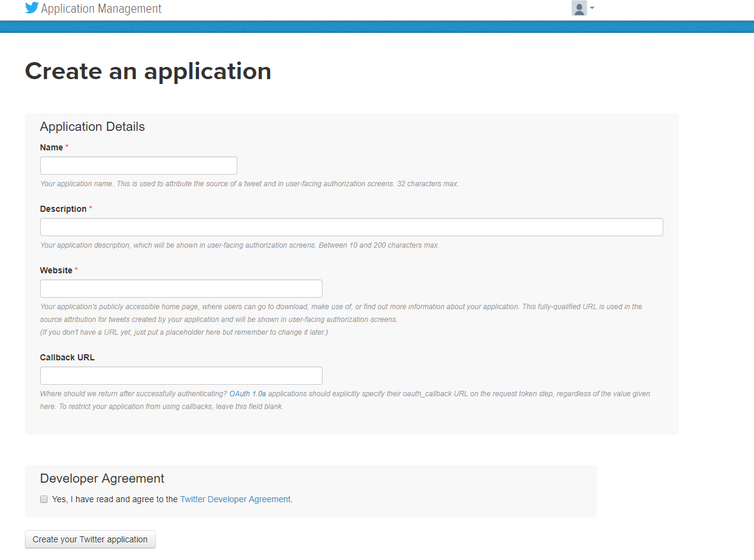
Task: Select the Website URL input
Action: 181,289
